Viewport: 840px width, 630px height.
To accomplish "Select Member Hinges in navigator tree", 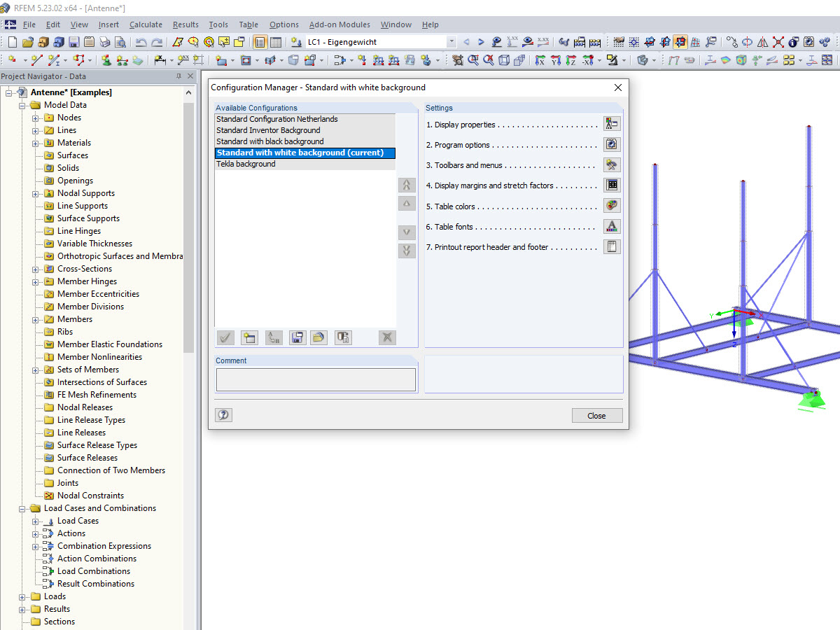I will (x=87, y=281).
